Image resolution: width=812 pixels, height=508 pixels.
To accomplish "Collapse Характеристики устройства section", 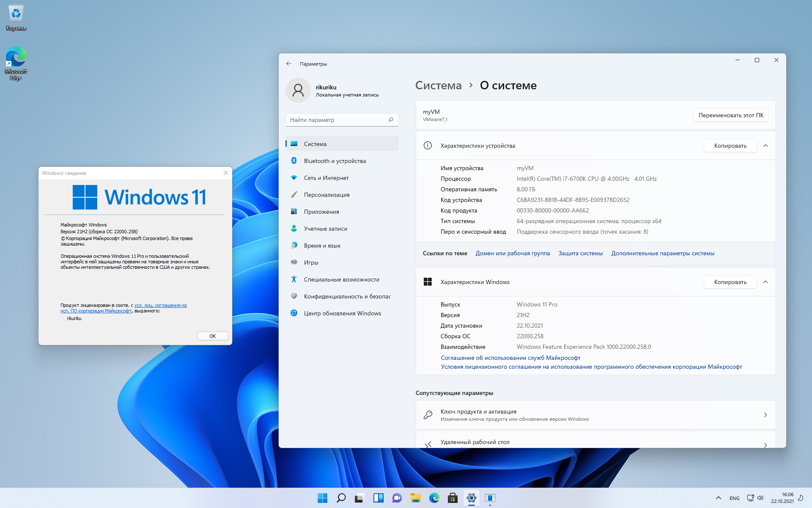I will point(765,146).
